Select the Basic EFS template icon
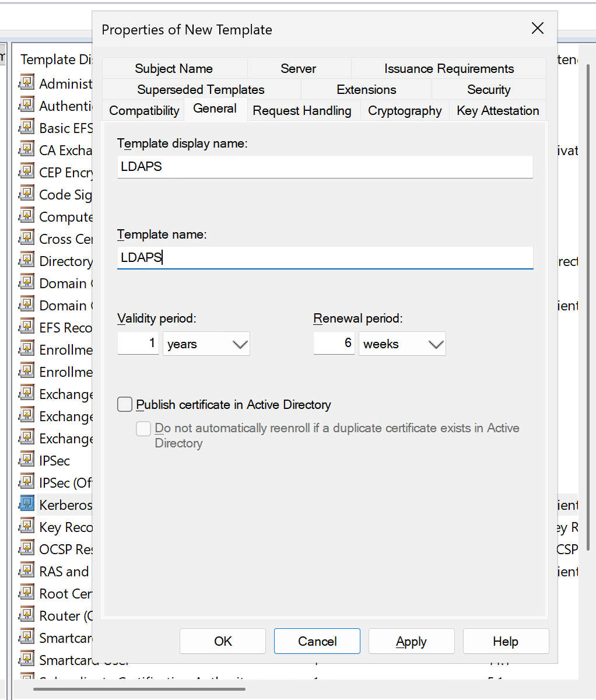 point(27,127)
